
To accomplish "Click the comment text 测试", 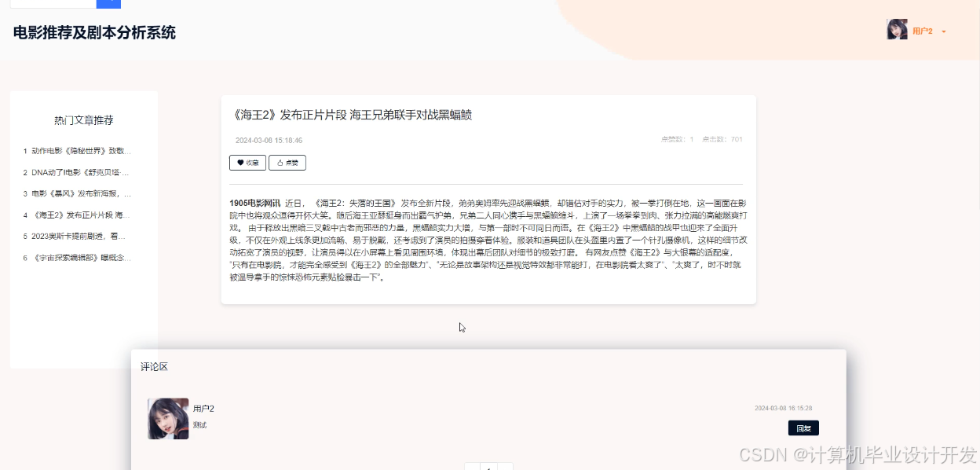I will pyautogui.click(x=199, y=425).
